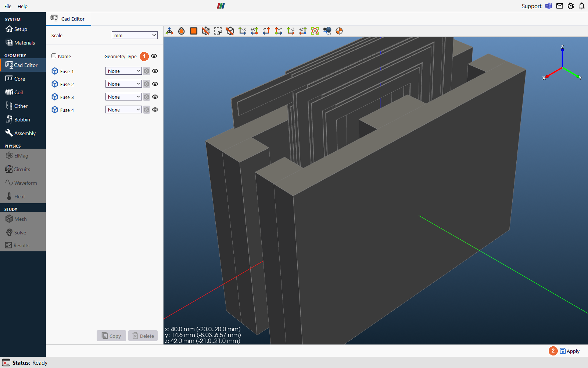
Task: Click the Copy button
Action: (x=111, y=336)
